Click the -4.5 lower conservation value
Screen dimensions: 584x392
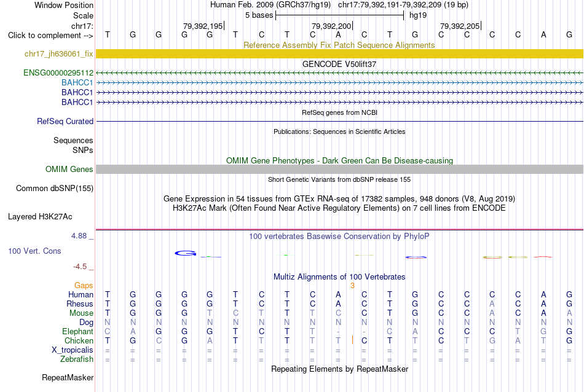[x=80, y=267]
